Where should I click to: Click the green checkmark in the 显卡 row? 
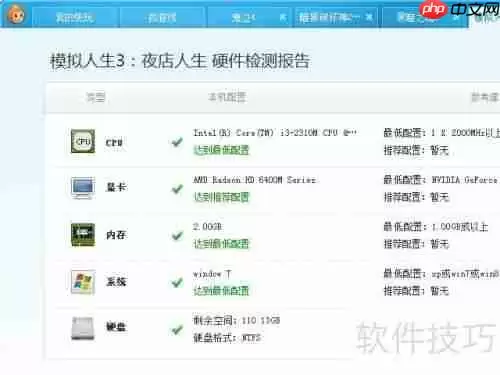coord(177,189)
